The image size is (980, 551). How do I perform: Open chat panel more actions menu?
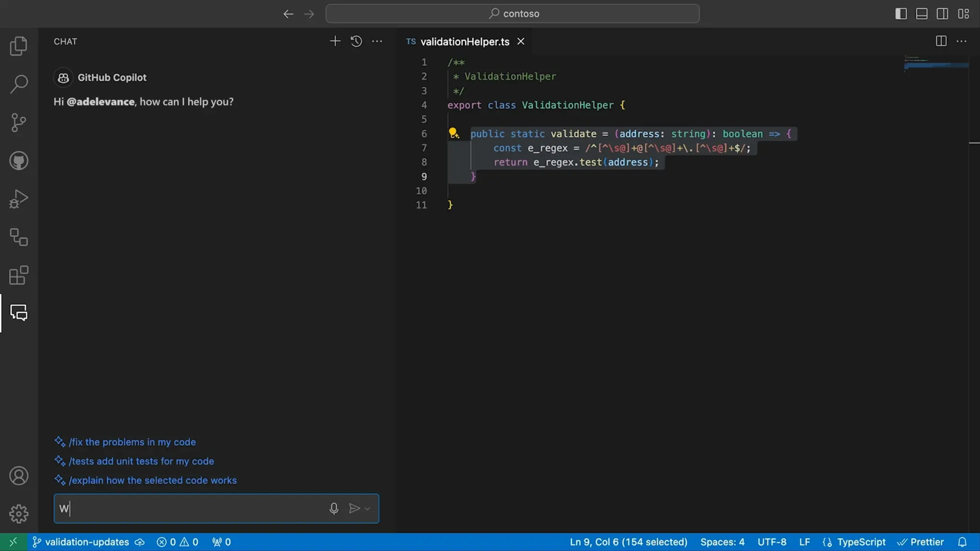point(377,42)
